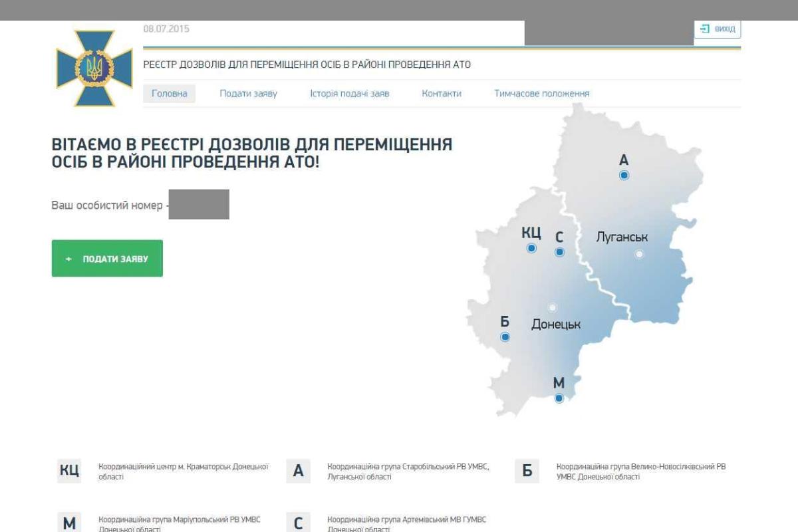Click the С legend badge for Артемівський
798x532 pixels.
tap(298, 523)
